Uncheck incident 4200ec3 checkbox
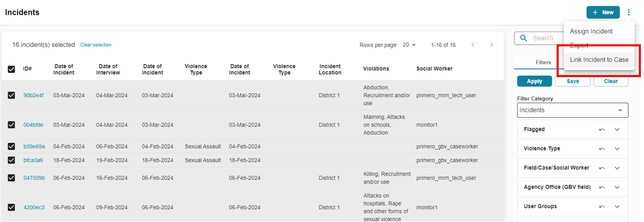Viewport: 644px width, 222px height. tap(11, 207)
